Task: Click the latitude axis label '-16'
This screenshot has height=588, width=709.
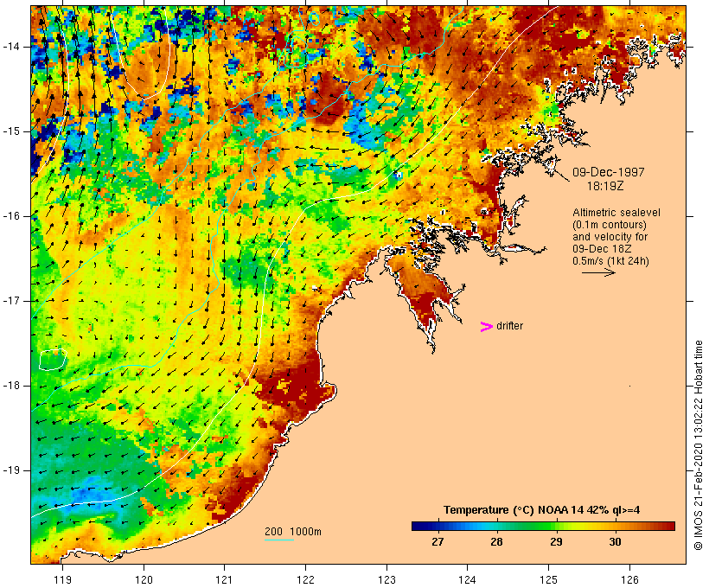Action: [11, 216]
